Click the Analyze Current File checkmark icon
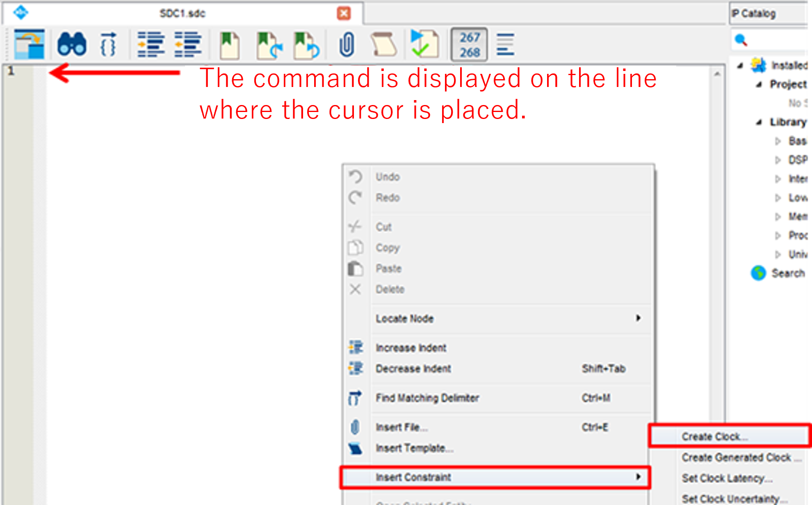This screenshot has width=812, height=505. pos(424,43)
